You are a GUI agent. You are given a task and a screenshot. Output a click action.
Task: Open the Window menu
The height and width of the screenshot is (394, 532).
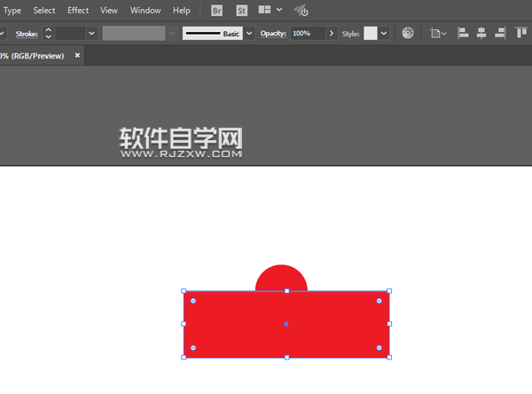(145, 11)
